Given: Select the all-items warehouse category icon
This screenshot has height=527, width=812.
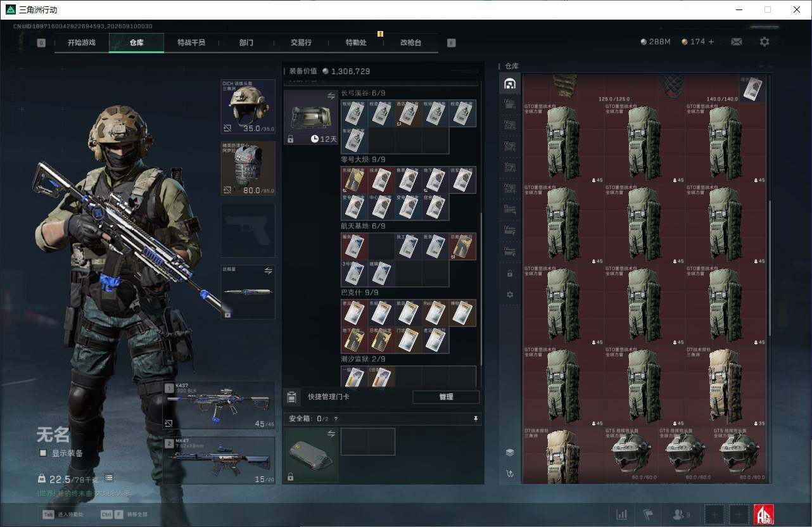Looking at the screenshot, I should [509, 83].
